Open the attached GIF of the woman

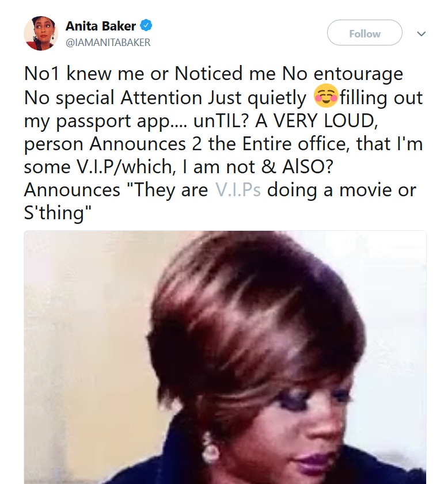click(225, 357)
